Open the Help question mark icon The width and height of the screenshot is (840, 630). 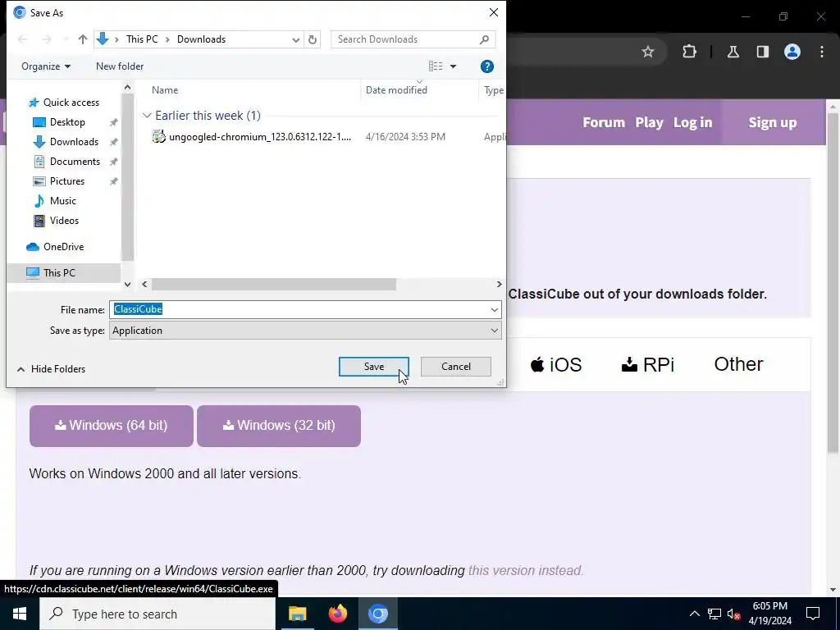pos(487,66)
